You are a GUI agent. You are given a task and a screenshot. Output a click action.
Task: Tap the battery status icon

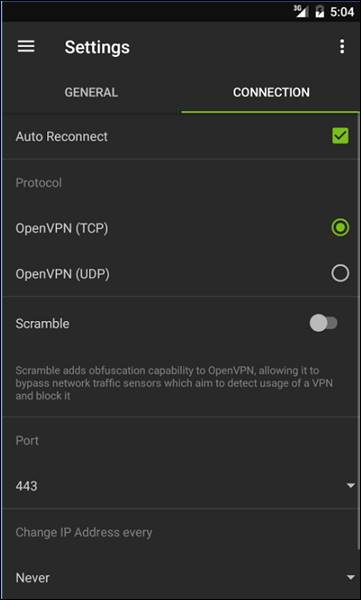pos(319,11)
